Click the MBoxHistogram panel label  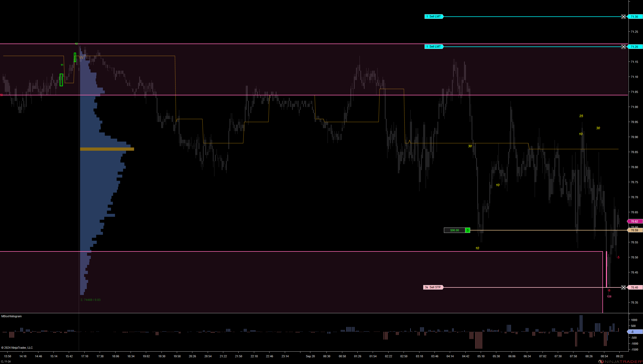pos(12,316)
